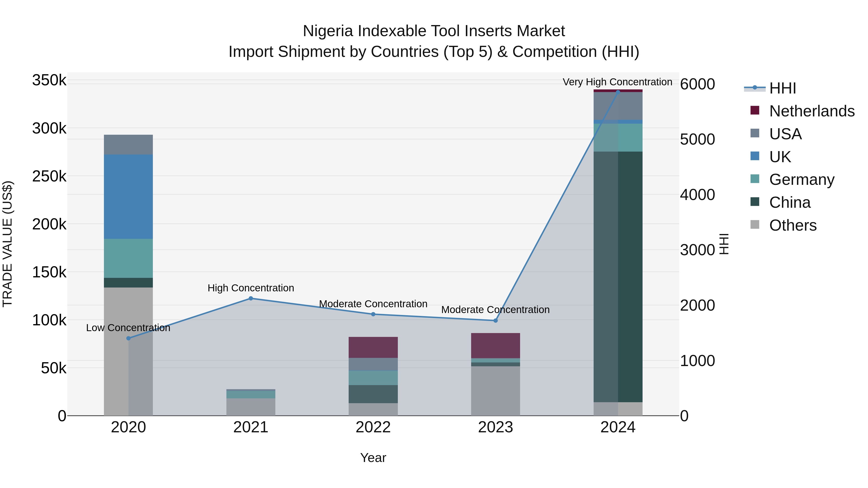The height and width of the screenshot is (488, 868).
Task: Select the Germany segment in the 2024 bar
Action: point(618,137)
